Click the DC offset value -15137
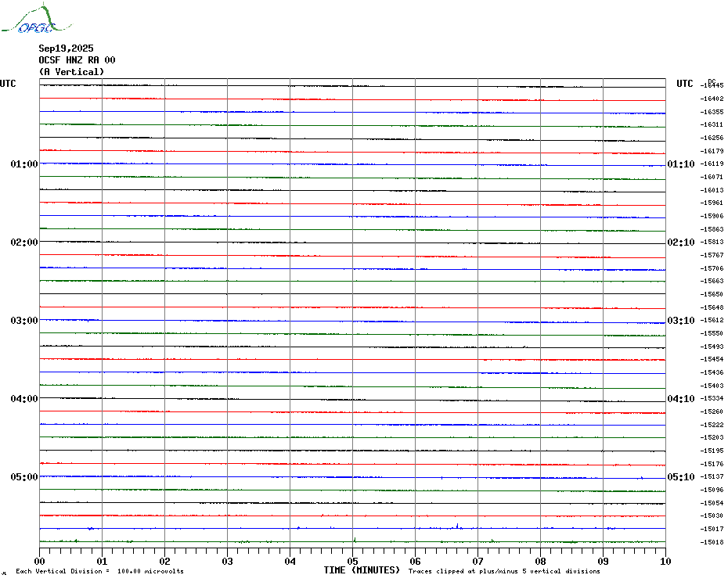728x582 pixels. coord(712,476)
